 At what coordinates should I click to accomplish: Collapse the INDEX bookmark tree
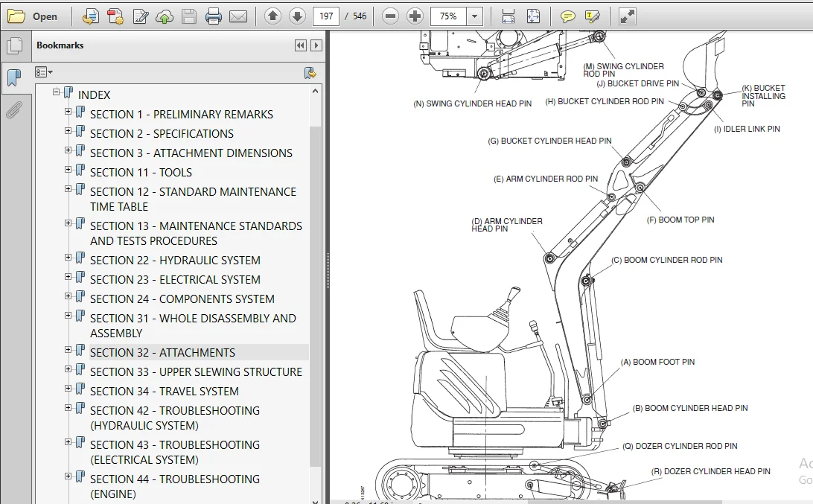56,92
